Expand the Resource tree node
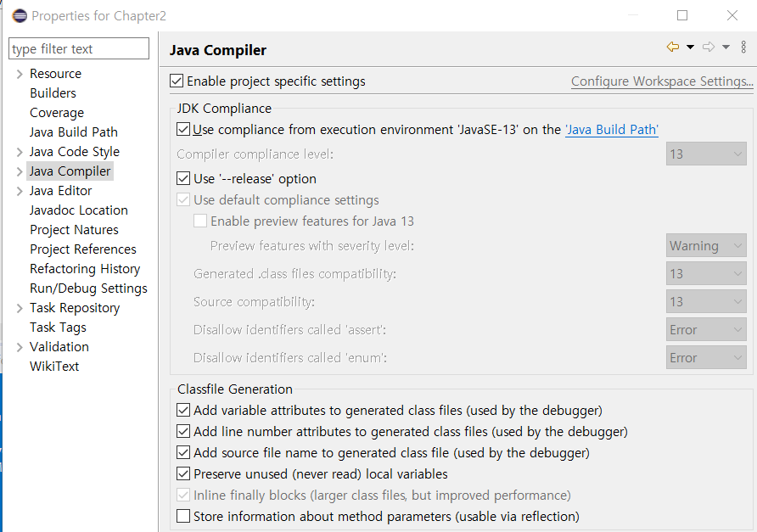The image size is (757, 532). point(20,74)
